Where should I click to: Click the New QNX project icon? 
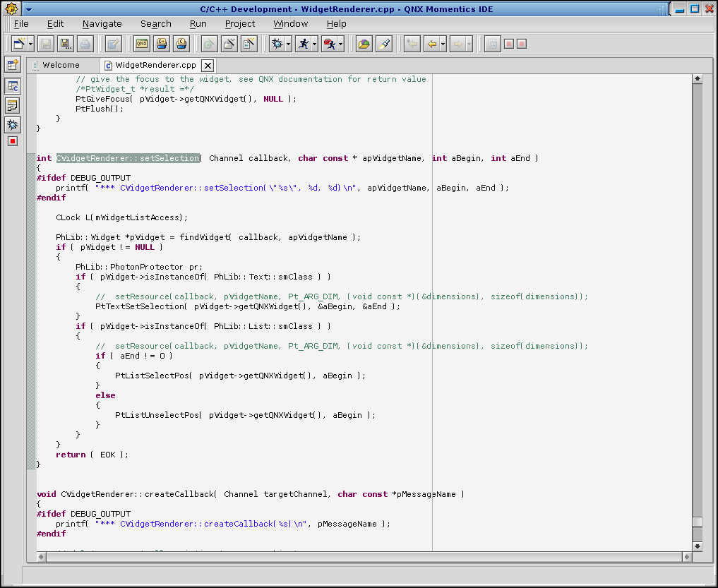[x=142, y=44]
